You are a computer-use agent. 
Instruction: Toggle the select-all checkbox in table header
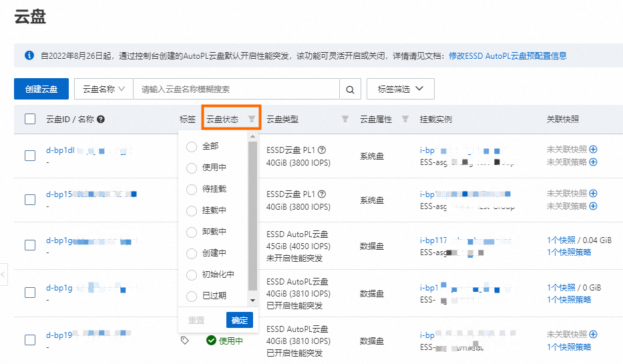[x=30, y=120]
